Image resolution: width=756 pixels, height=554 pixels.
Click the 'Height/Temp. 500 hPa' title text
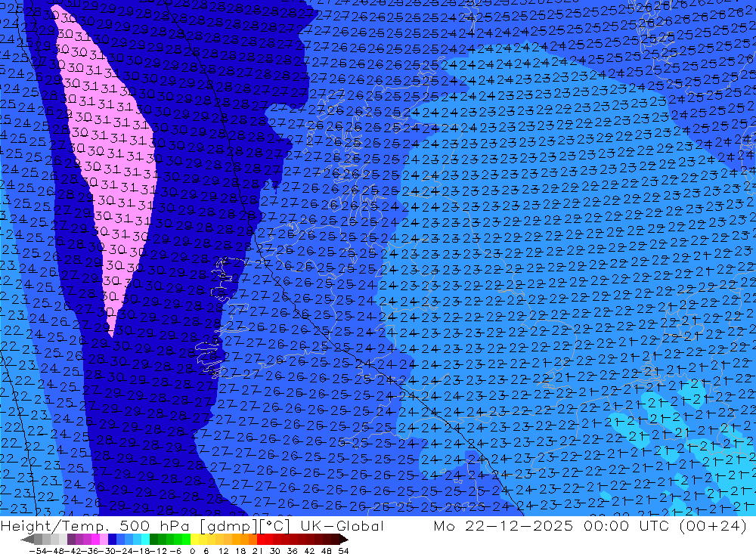pyautogui.click(x=94, y=526)
